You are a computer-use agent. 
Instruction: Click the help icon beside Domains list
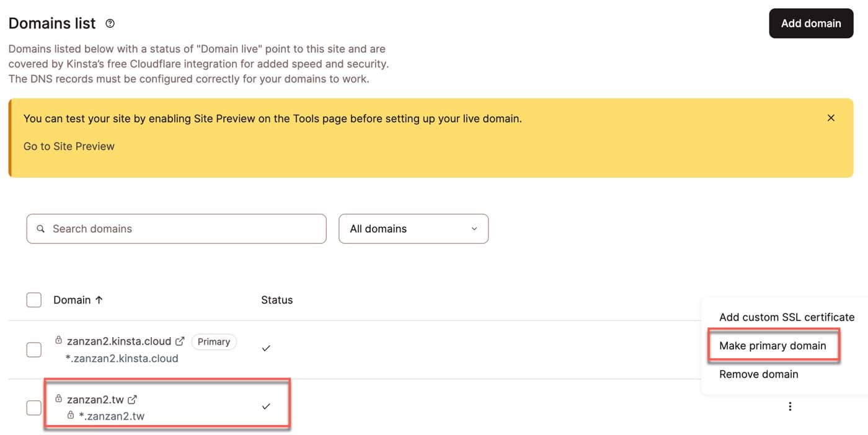pyautogui.click(x=110, y=24)
